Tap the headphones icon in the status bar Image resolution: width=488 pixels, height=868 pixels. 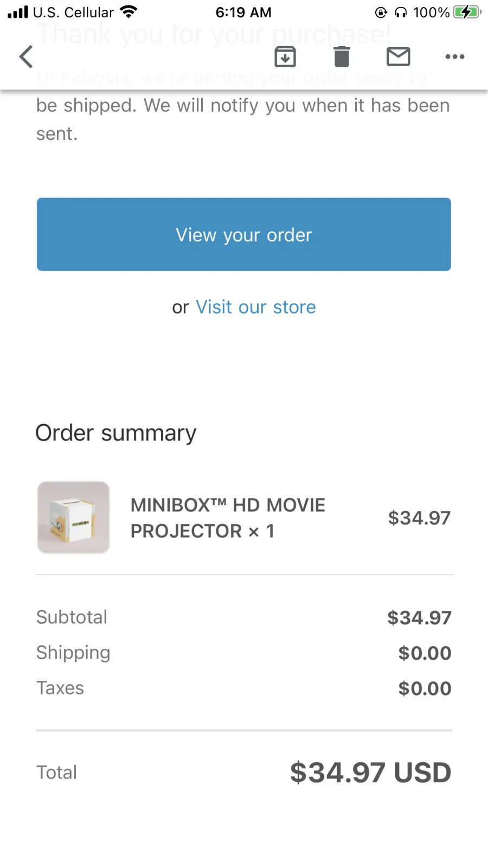[x=401, y=12]
